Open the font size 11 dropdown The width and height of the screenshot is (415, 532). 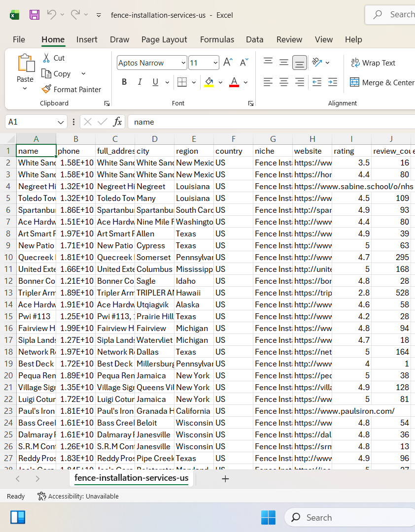(x=215, y=63)
